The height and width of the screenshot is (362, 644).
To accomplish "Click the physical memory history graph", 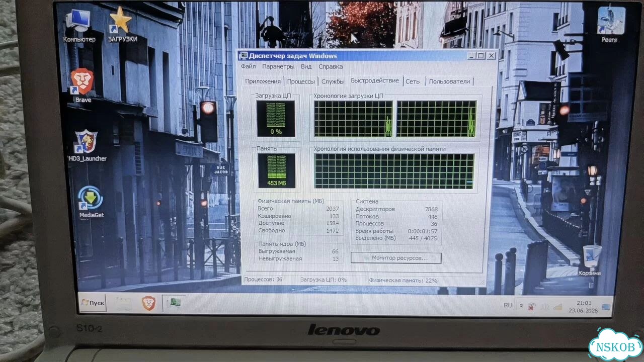I will tap(394, 171).
